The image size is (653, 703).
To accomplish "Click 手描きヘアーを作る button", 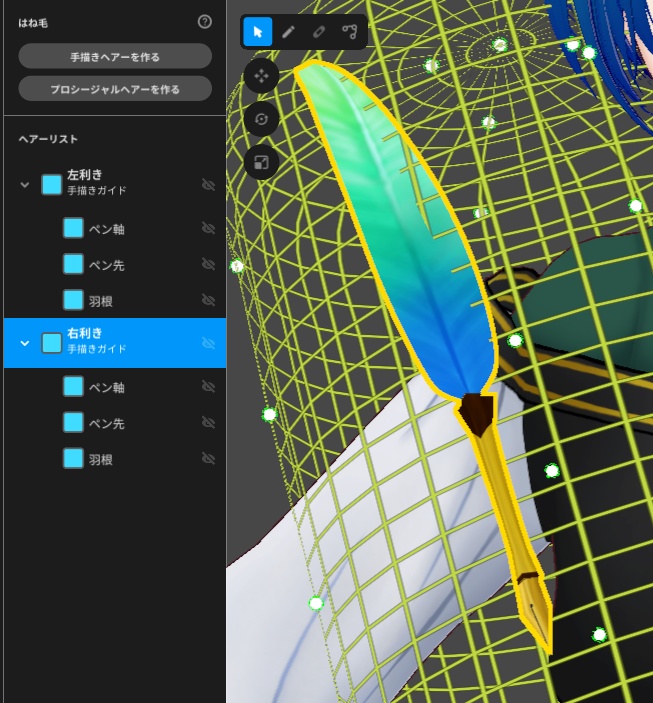I will click(115, 56).
